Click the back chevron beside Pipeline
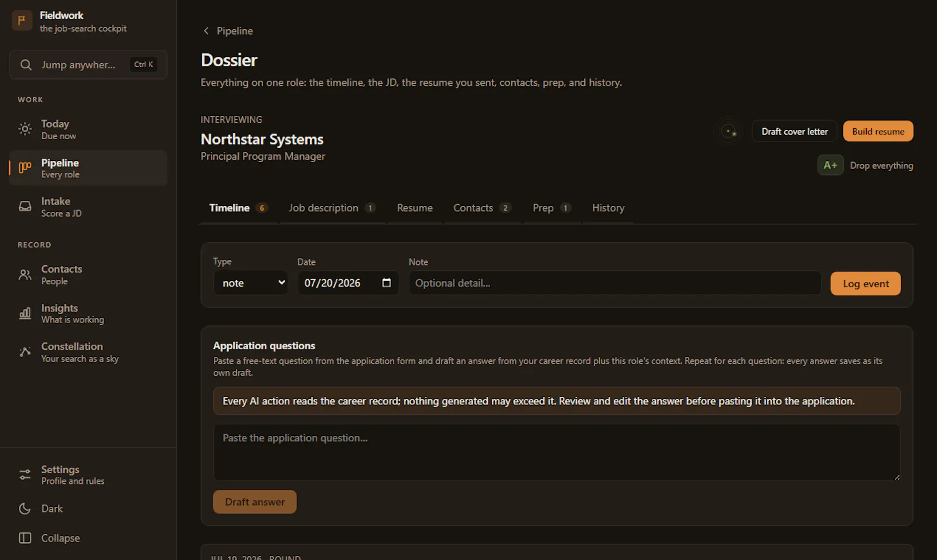This screenshot has height=560, width=937. tap(206, 30)
